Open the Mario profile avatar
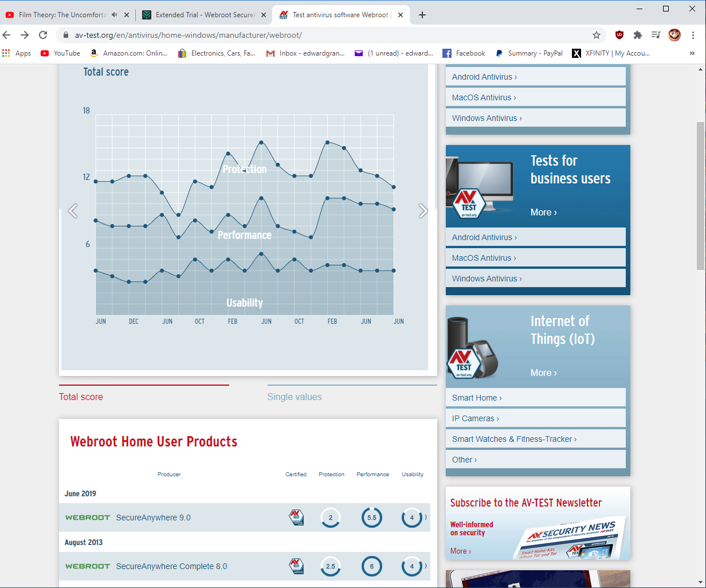 674,35
